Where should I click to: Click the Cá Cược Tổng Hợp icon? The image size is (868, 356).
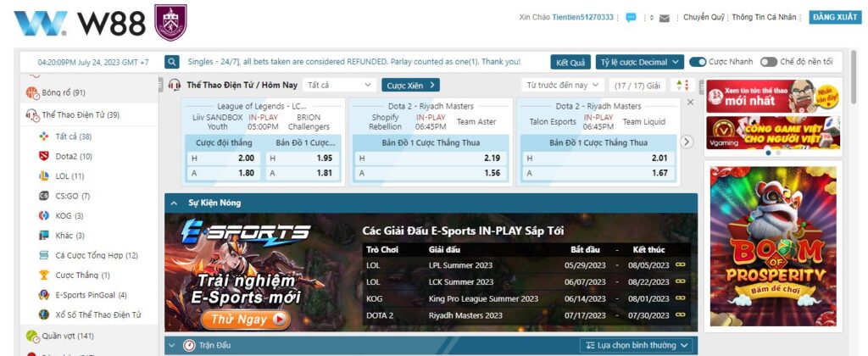(x=44, y=255)
